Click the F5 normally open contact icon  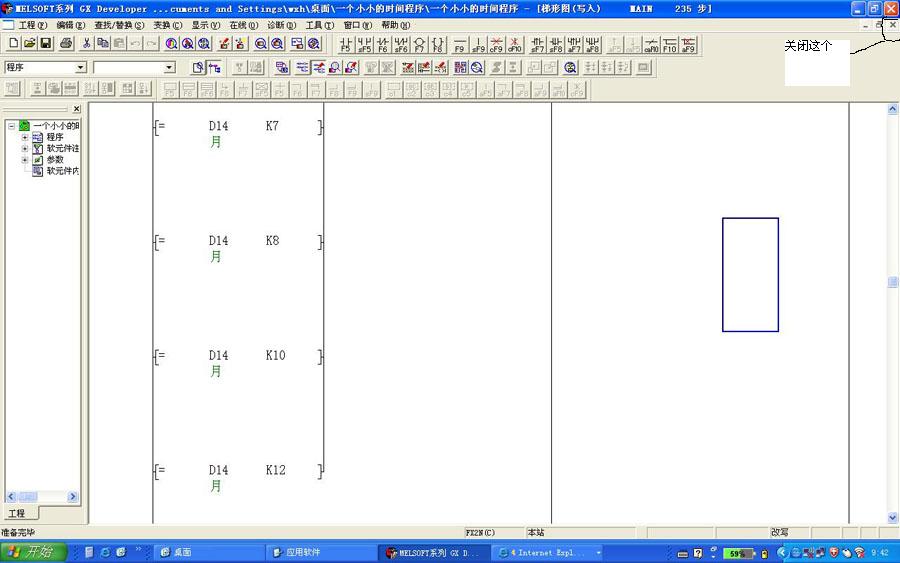(x=346, y=45)
